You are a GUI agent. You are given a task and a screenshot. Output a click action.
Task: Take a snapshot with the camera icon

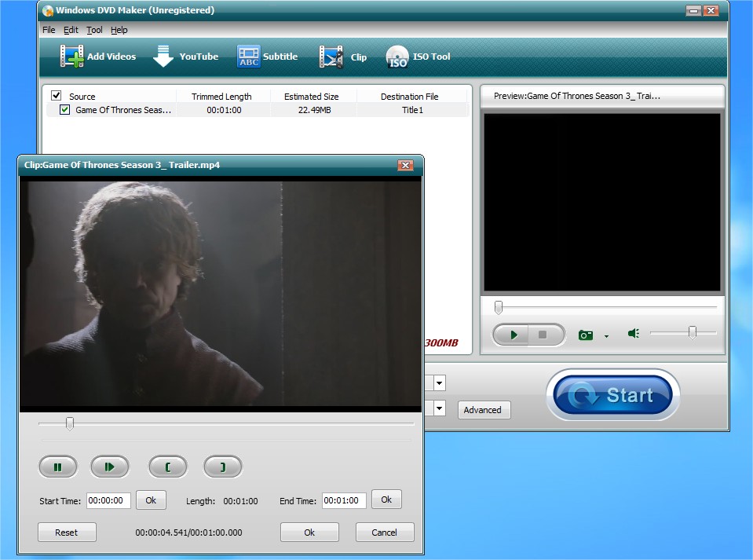pyautogui.click(x=586, y=335)
